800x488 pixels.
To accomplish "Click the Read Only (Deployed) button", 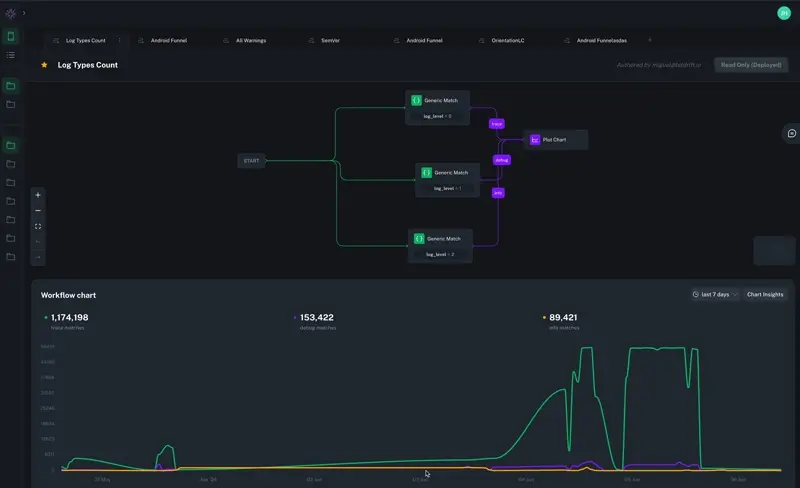I will 750,65.
